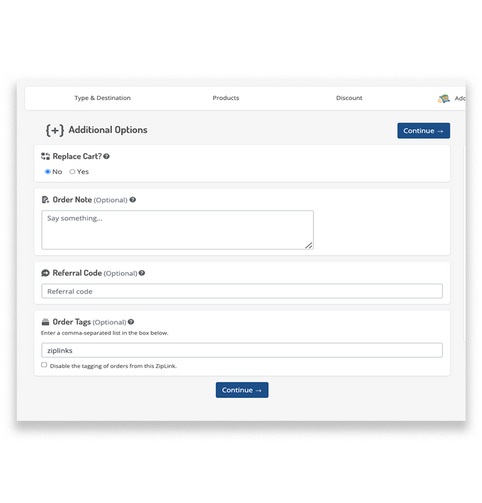Click the colorful icon in last step tab

pyautogui.click(x=444, y=98)
